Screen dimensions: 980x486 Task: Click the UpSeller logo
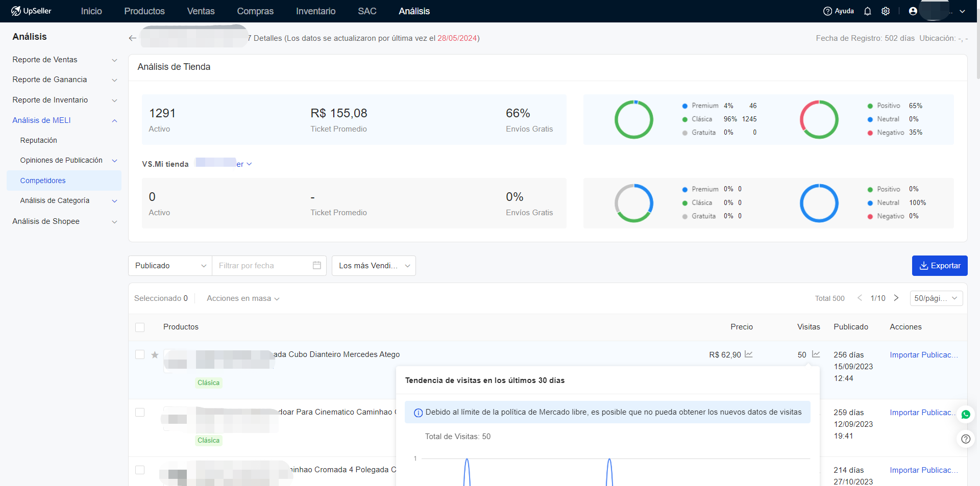tap(31, 11)
